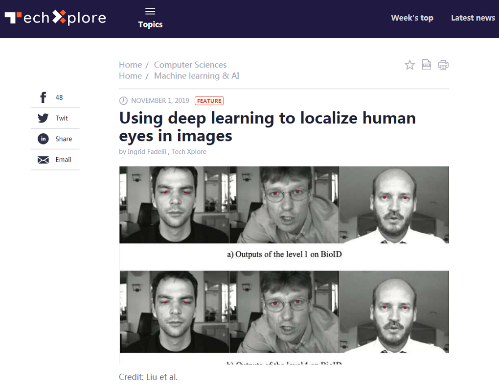Send article by Email envelope icon
Image resolution: width=499 pixels, height=387 pixels.
pos(43,160)
